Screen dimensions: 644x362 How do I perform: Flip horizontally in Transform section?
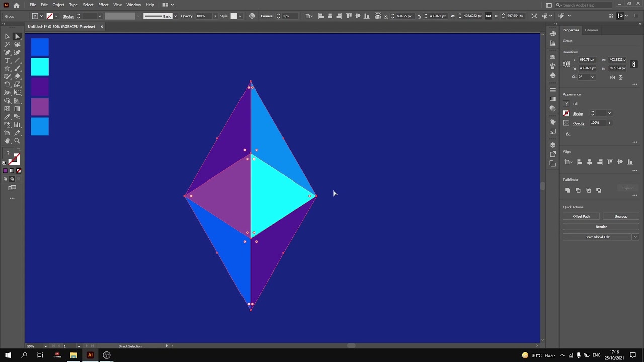pyautogui.click(x=612, y=77)
